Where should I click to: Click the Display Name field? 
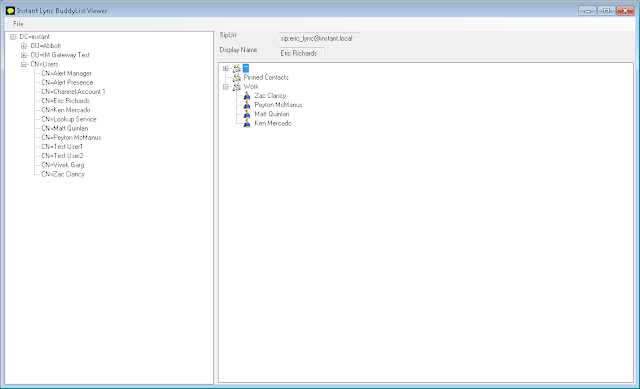(x=302, y=53)
